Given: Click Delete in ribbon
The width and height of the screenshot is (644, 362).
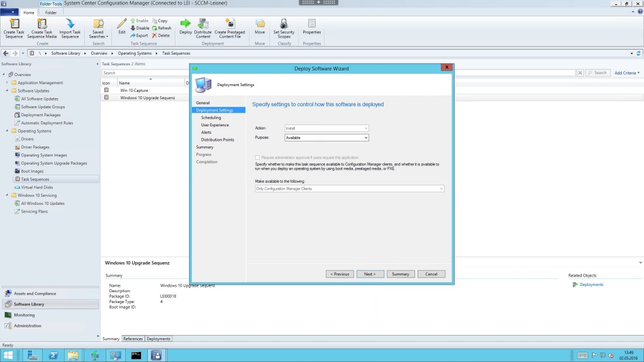Looking at the screenshot, I should point(160,35).
